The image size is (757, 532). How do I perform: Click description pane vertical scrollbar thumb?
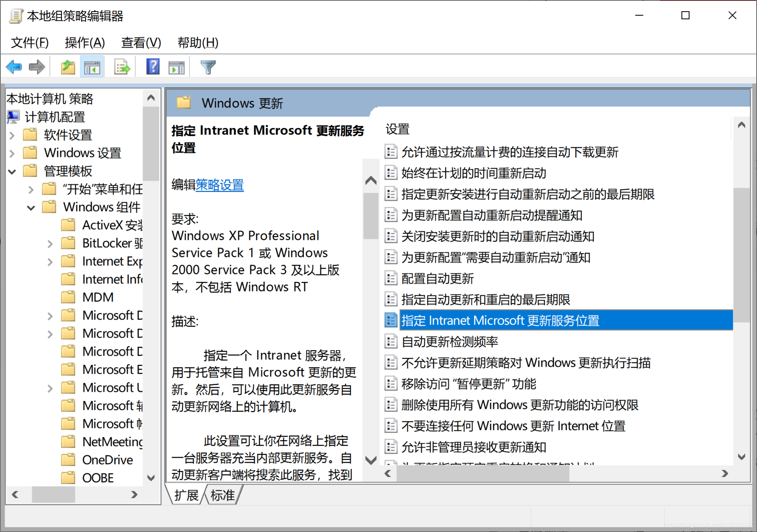pyautogui.click(x=371, y=216)
